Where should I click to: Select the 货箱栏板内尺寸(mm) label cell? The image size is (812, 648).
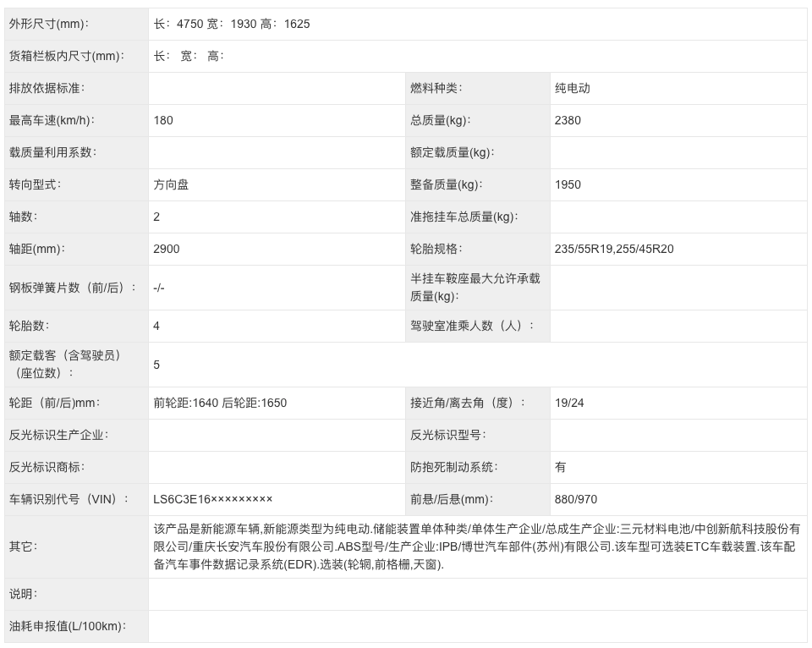66,56
